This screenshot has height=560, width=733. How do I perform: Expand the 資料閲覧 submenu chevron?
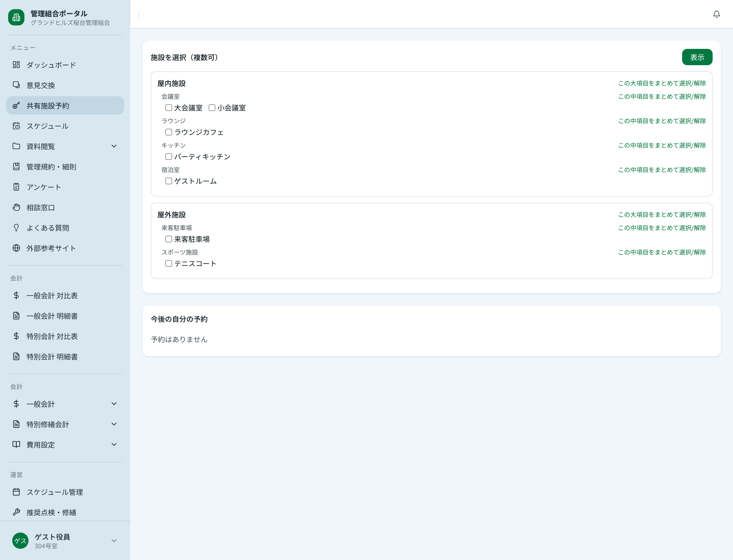(114, 146)
